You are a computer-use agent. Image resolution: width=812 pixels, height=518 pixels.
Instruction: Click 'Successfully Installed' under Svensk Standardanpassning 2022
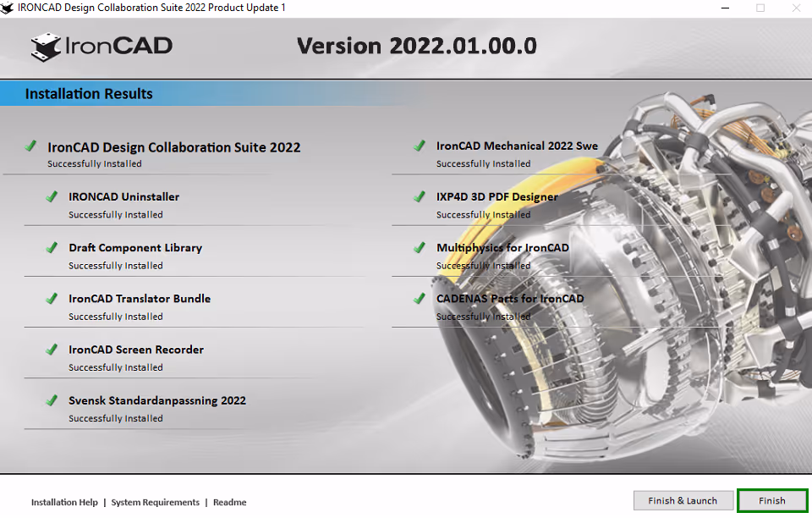pos(116,418)
